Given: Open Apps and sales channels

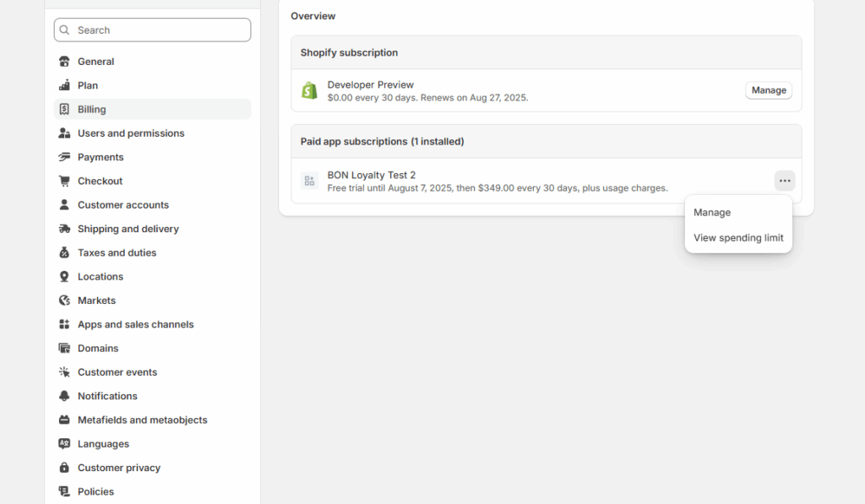Looking at the screenshot, I should (x=153, y=324).
